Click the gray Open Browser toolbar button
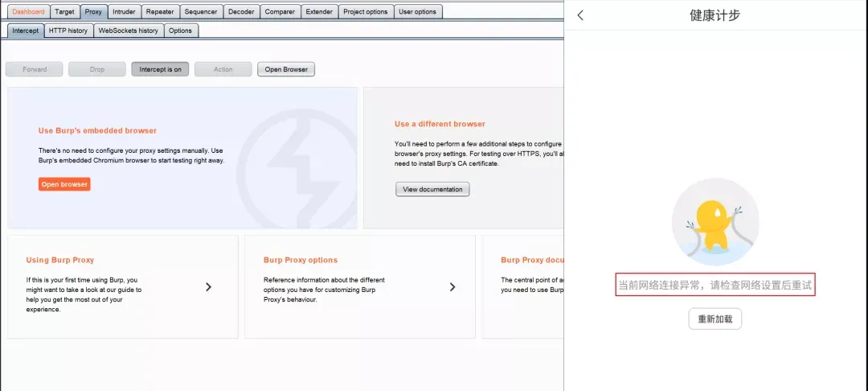This screenshot has width=868, height=391. [x=286, y=69]
